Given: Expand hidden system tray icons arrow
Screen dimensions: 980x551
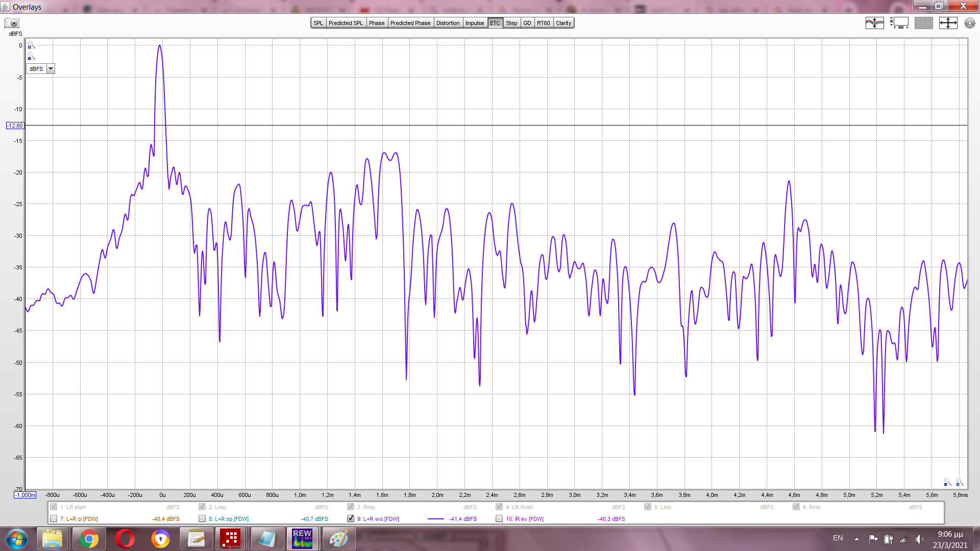Looking at the screenshot, I should pos(856,539).
